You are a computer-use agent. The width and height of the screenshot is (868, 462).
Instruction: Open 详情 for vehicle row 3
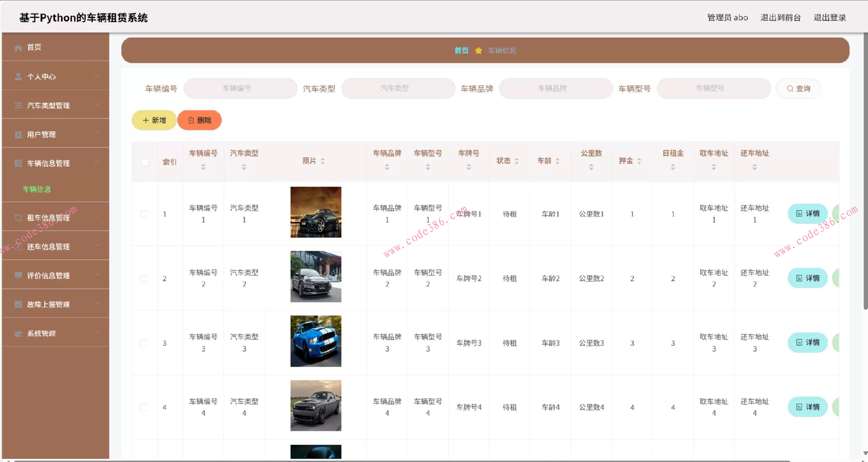click(x=808, y=343)
